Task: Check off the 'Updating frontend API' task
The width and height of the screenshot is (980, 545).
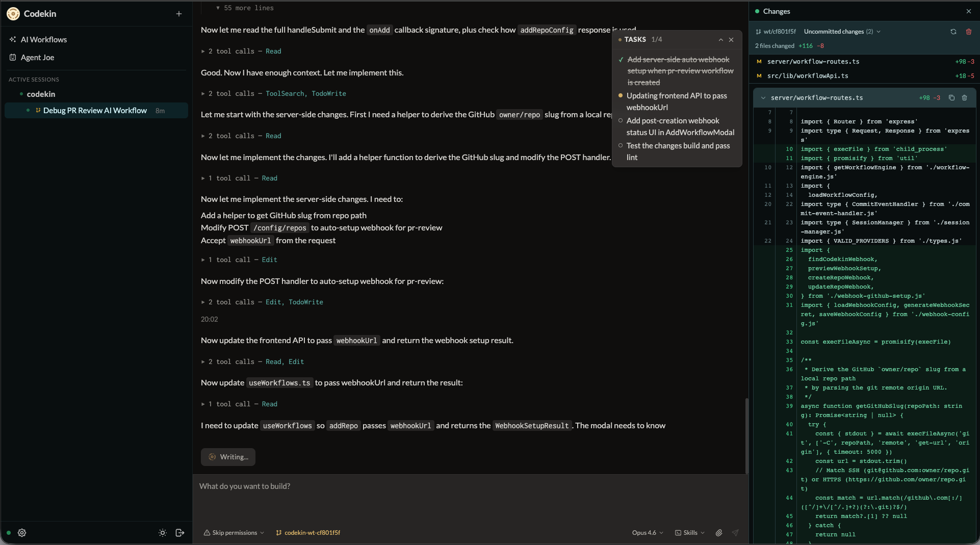Action: tap(621, 95)
